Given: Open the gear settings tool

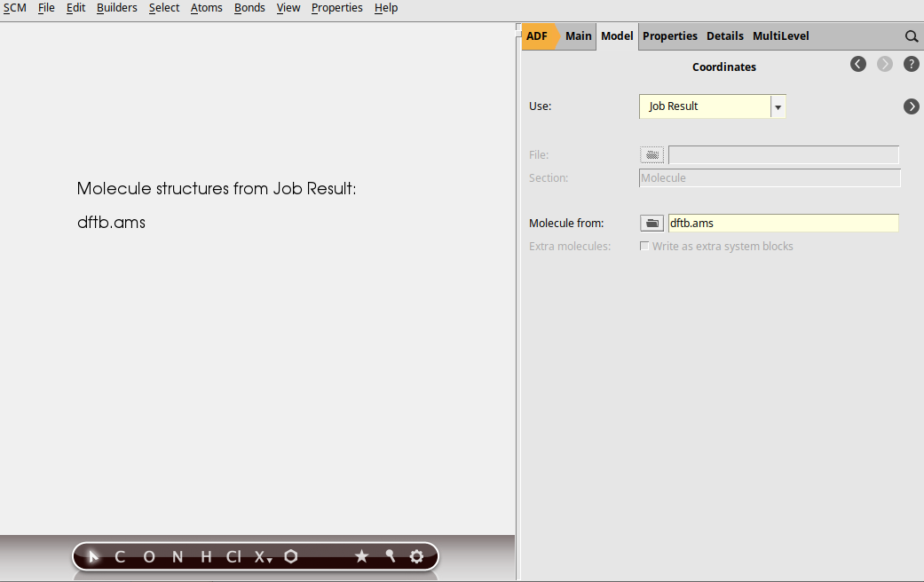Looking at the screenshot, I should 416,557.
